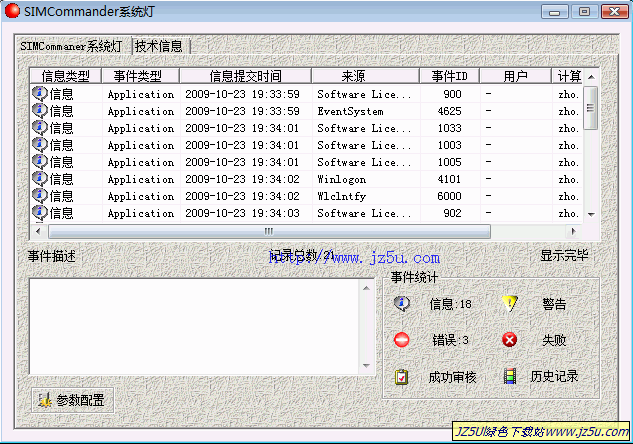Click the horizontal scrollbar thumb

coord(269,231)
